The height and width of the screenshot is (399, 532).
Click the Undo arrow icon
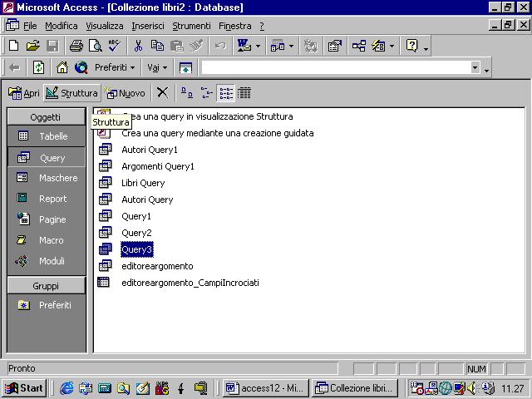click(220, 46)
